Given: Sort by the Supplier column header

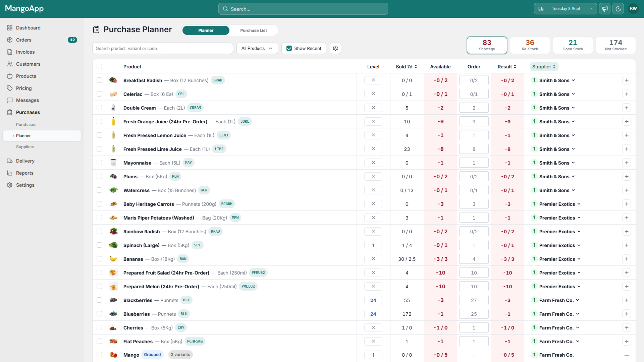Looking at the screenshot, I should pyautogui.click(x=544, y=67).
